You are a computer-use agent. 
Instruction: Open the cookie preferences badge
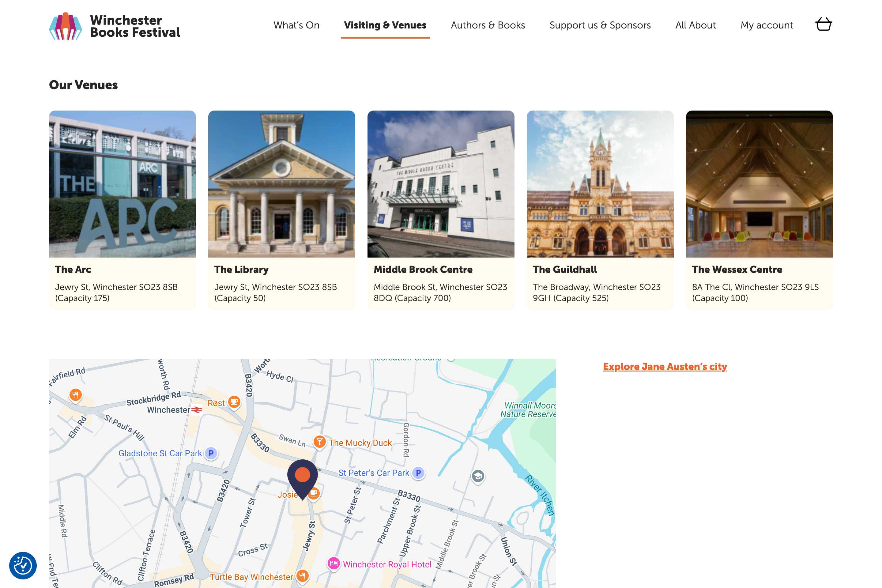click(23, 565)
